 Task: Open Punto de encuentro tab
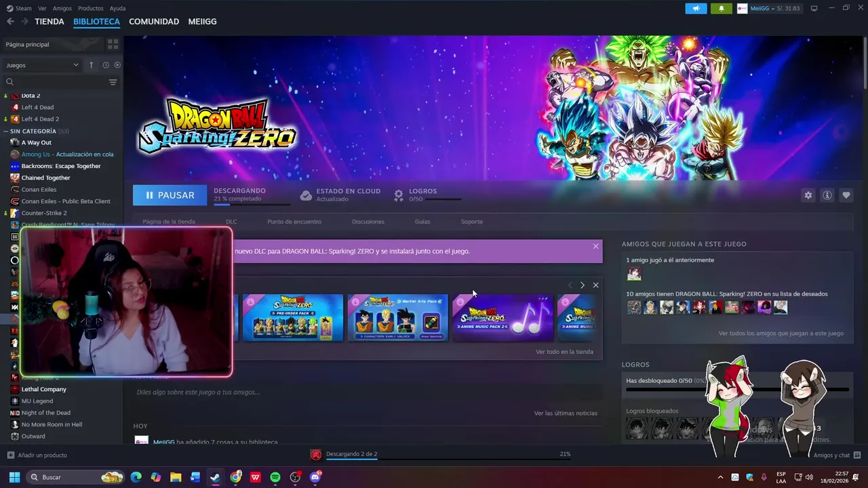(x=294, y=222)
